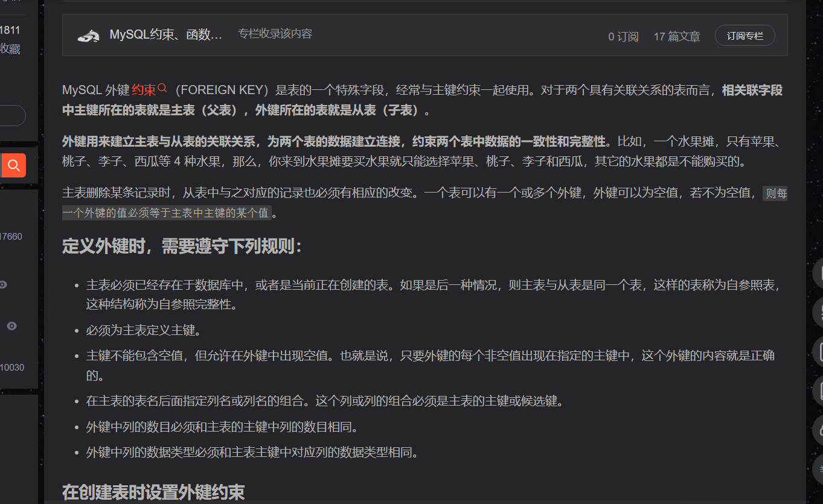
Task: Click the top circular floating button on the right edge
Action: [x=819, y=273]
